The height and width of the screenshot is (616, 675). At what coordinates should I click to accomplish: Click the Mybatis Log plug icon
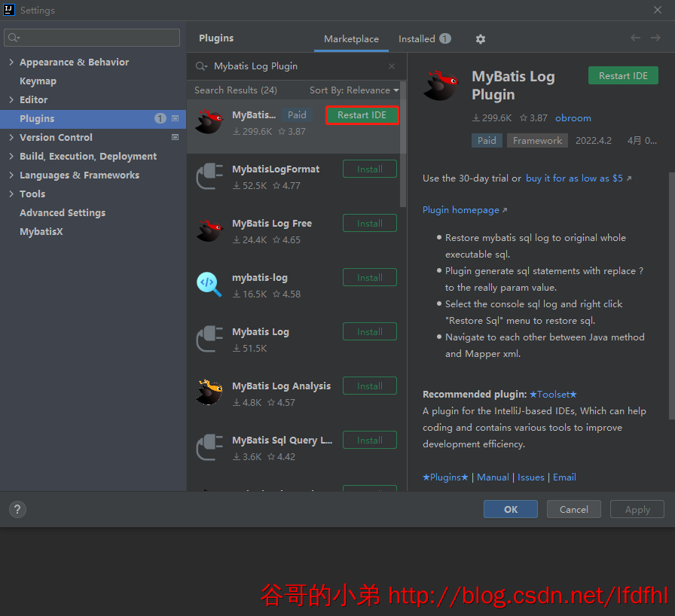point(209,339)
